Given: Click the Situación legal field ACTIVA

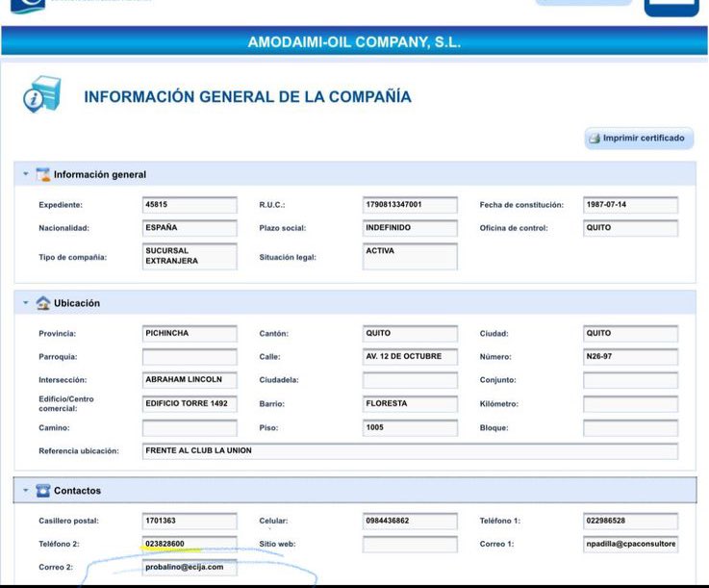Looking at the screenshot, I should pyautogui.click(x=410, y=256).
